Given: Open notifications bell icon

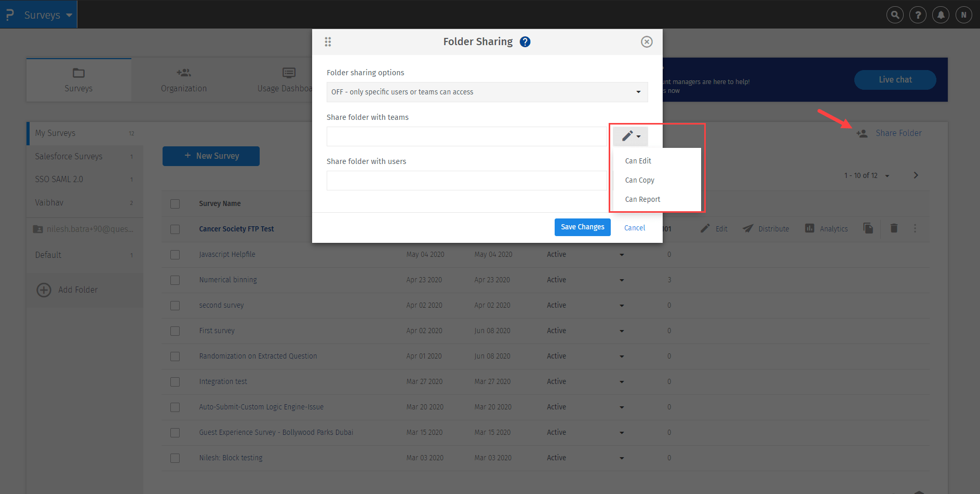Looking at the screenshot, I should pos(941,15).
